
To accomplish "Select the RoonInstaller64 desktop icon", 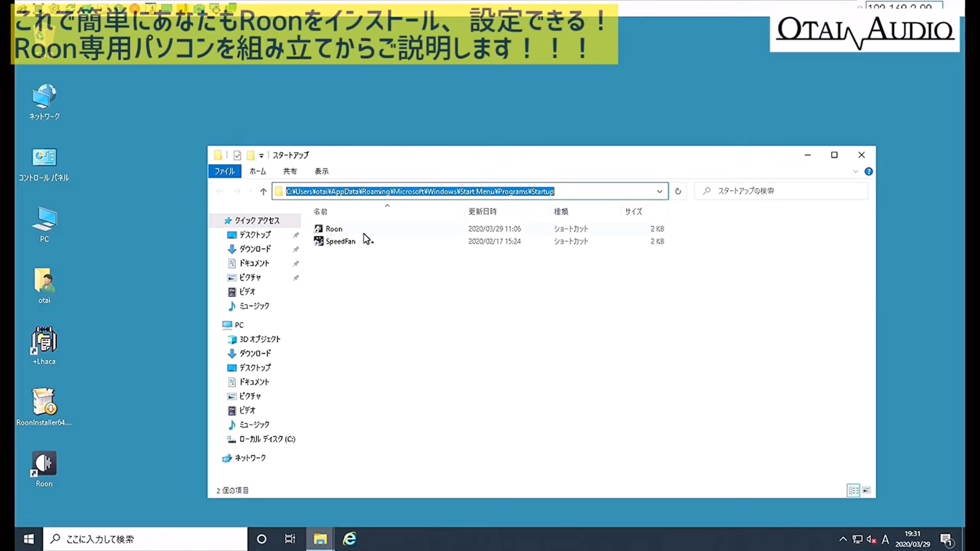I will click(44, 407).
